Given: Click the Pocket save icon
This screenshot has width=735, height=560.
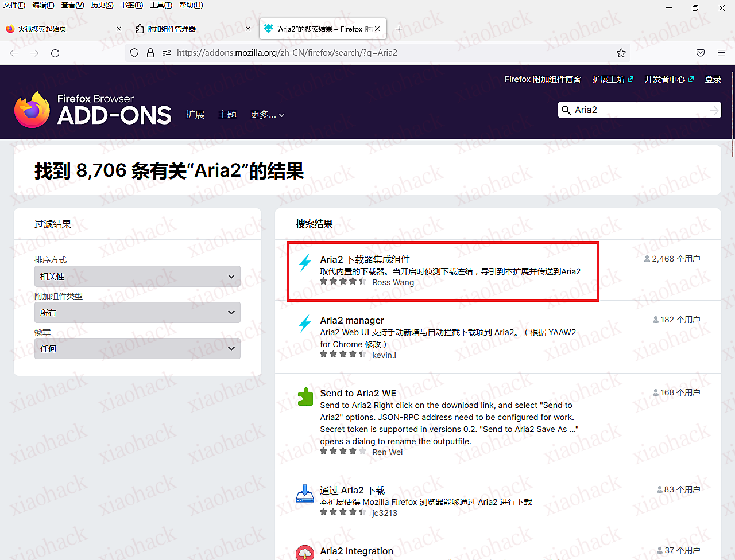Looking at the screenshot, I should (x=701, y=53).
